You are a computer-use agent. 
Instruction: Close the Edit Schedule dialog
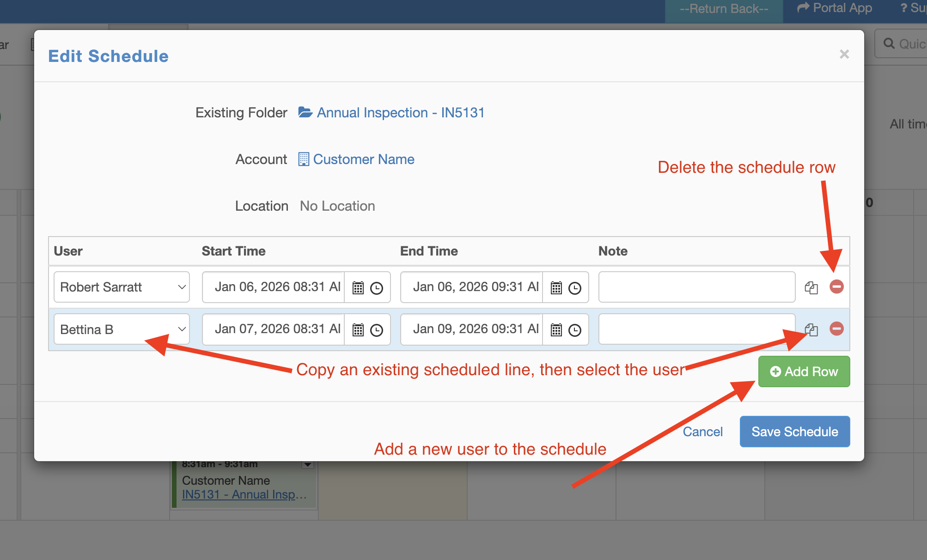pos(844,55)
